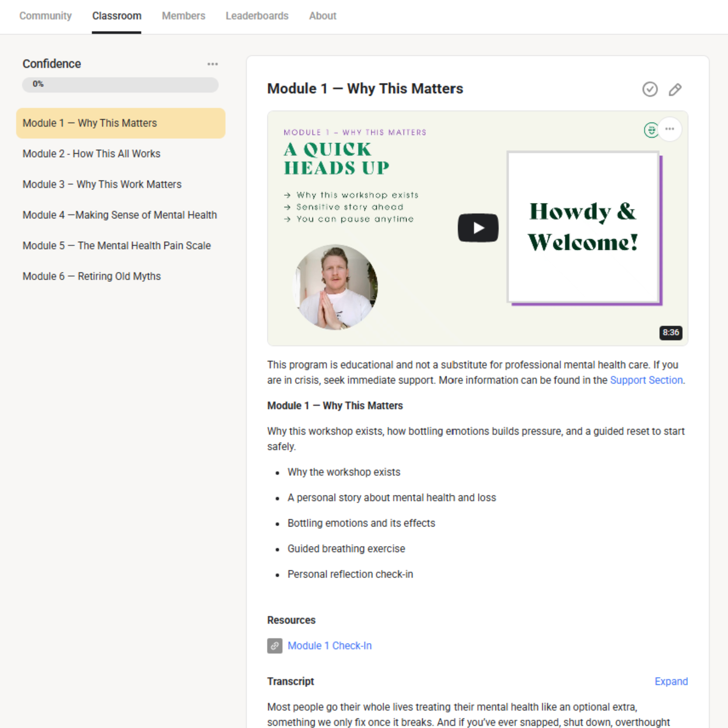
Task: Open Module 6 — Retiring Old Myths
Action: [x=92, y=276]
